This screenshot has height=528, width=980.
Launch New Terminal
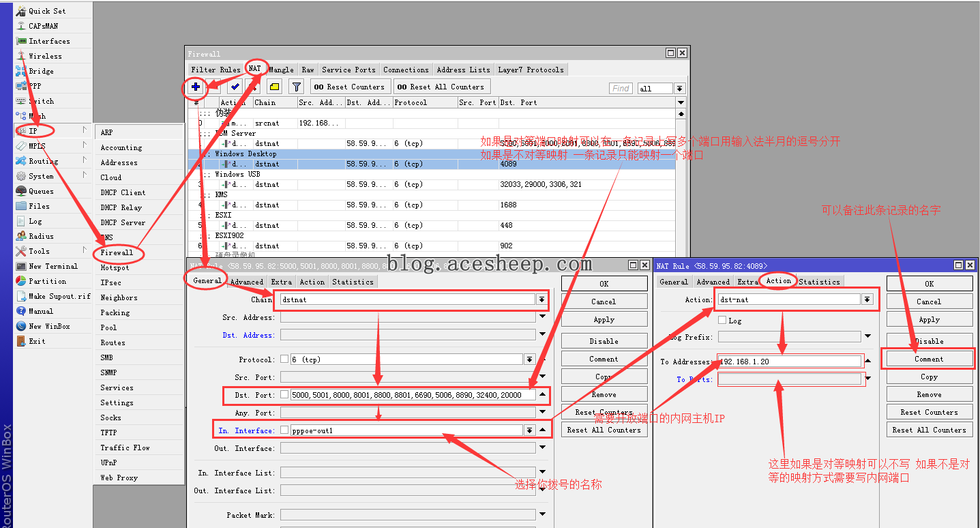tap(53, 266)
